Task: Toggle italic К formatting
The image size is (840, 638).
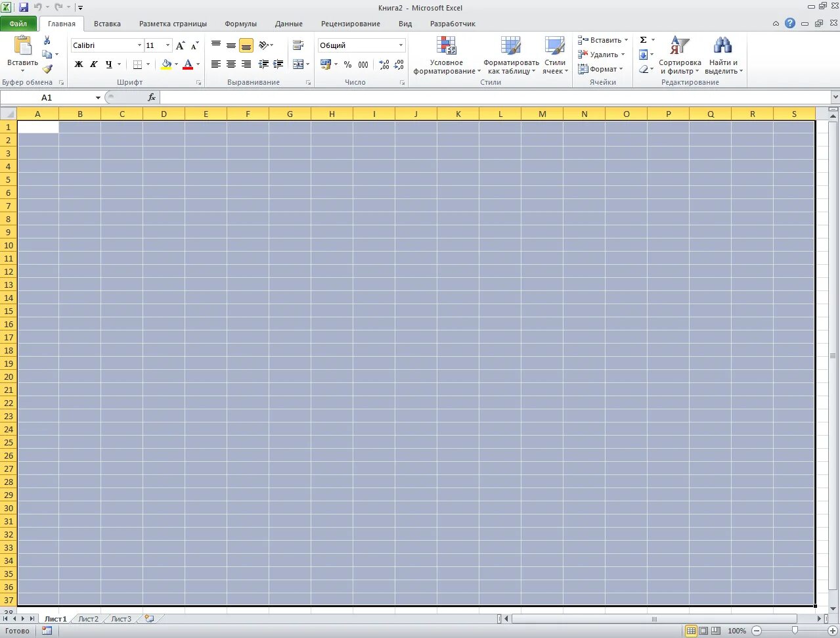Action: coord(94,64)
